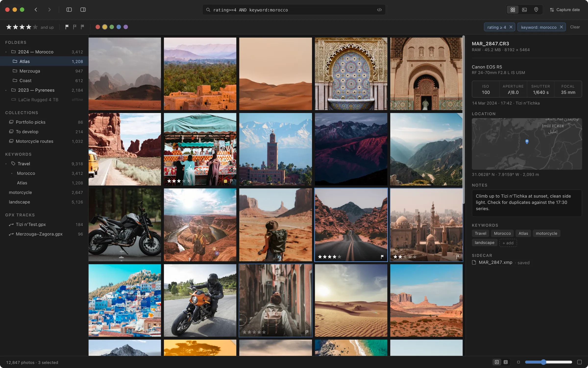The height and width of the screenshot is (368, 588).
Task: Switch to single image view
Action: pyautogui.click(x=524, y=10)
